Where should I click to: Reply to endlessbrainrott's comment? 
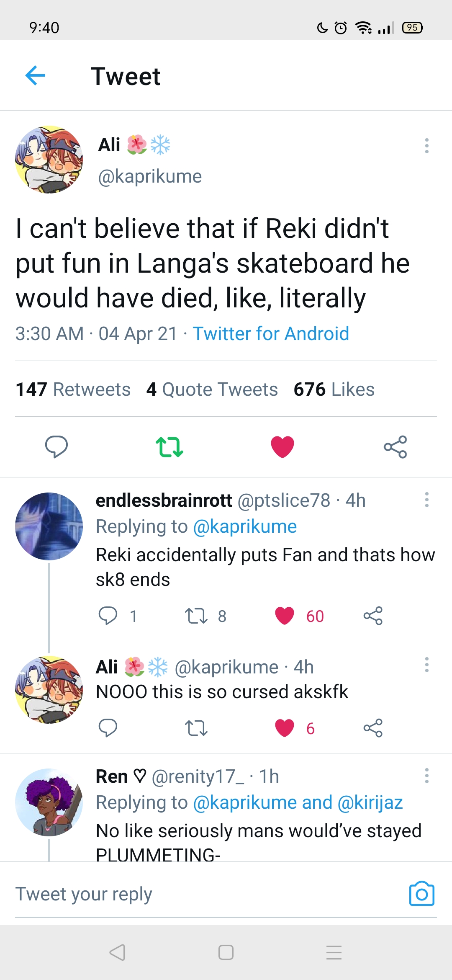pos(108,616)
